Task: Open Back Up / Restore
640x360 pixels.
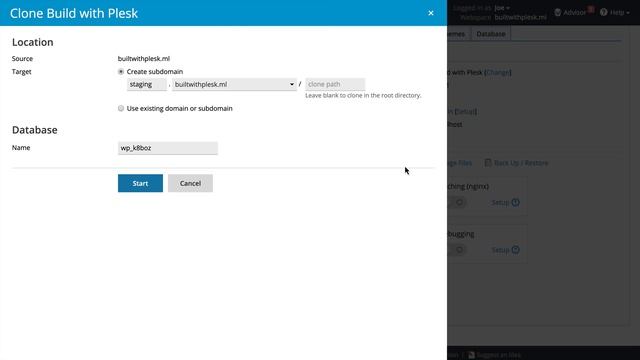Action: (521, 163)
